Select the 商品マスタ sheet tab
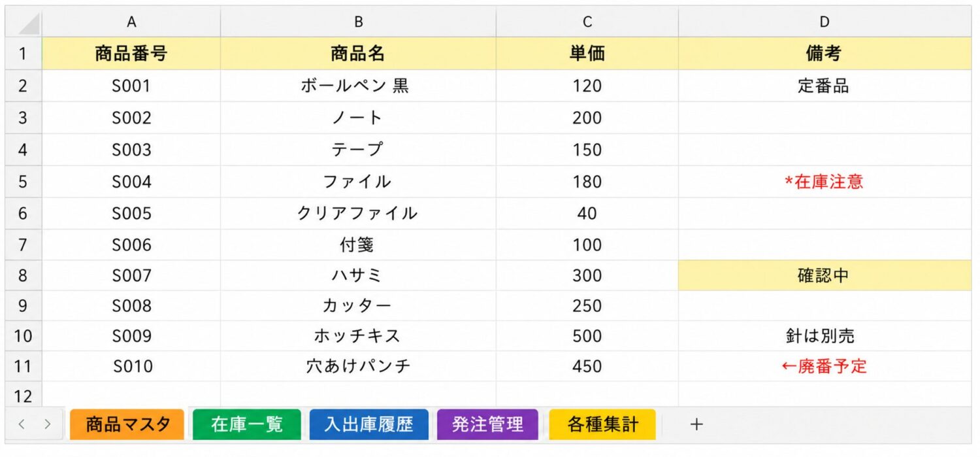Viewport: 980px width, 457px height. [x=127, y=424]
